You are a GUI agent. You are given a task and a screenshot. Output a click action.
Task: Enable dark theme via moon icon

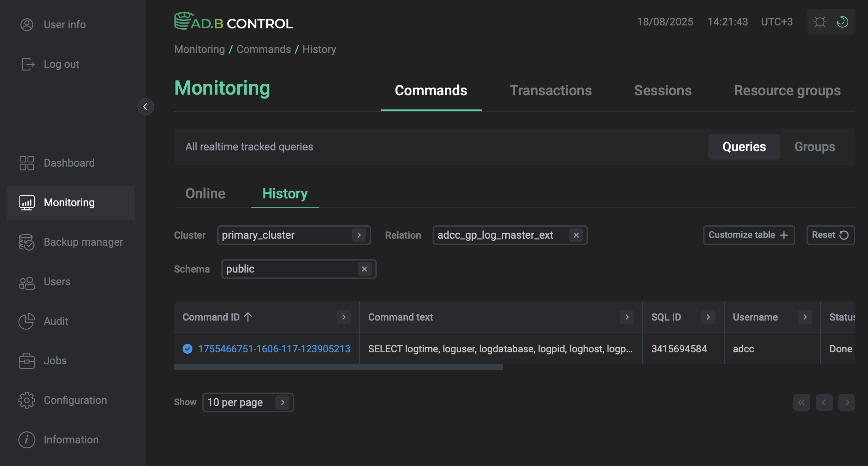pyautogui.click(x=842, y=22)
